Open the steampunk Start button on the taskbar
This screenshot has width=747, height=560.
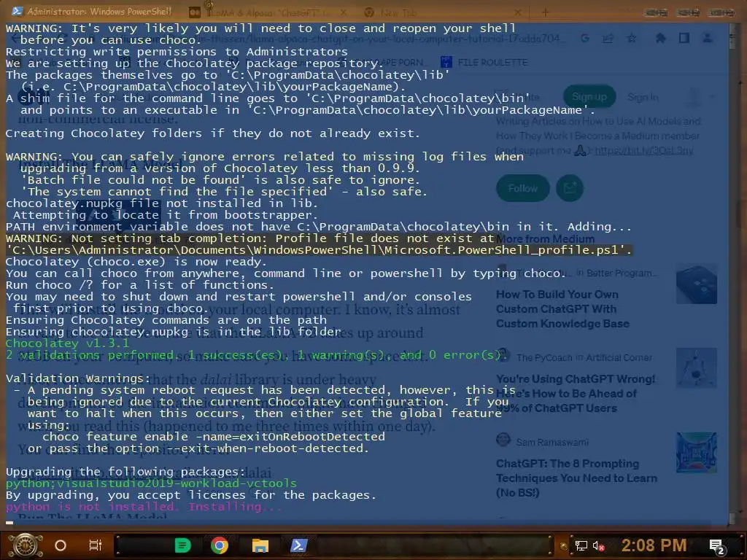[x=26, y=545]
